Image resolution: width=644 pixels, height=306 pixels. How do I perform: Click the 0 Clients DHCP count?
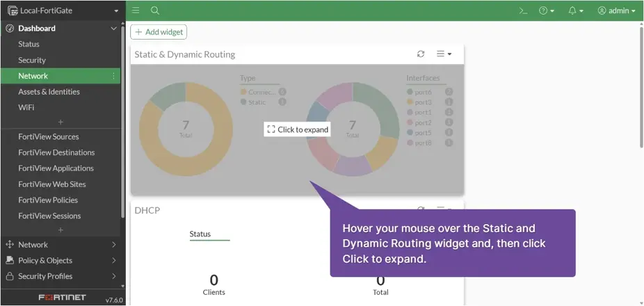pyautogui.click(x=214, y=285)
